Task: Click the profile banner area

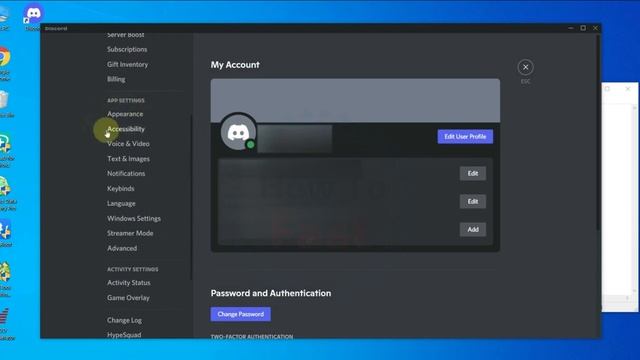Action: [x=355, y=100]
